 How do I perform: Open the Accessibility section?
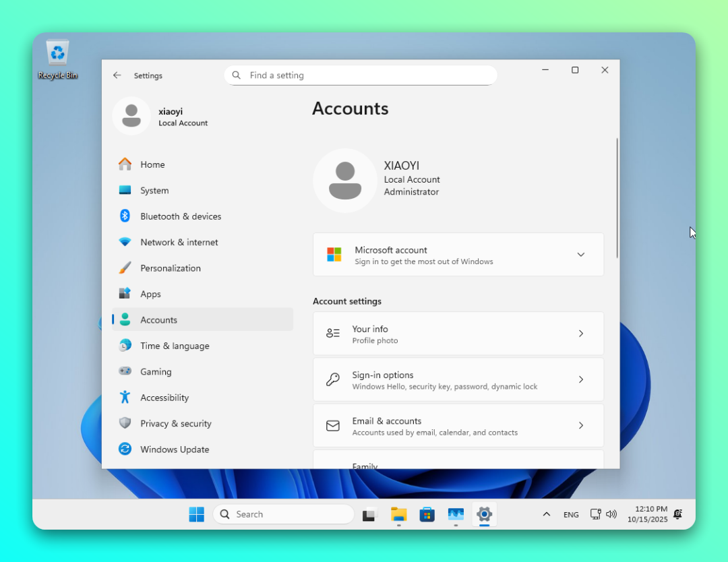164,398
